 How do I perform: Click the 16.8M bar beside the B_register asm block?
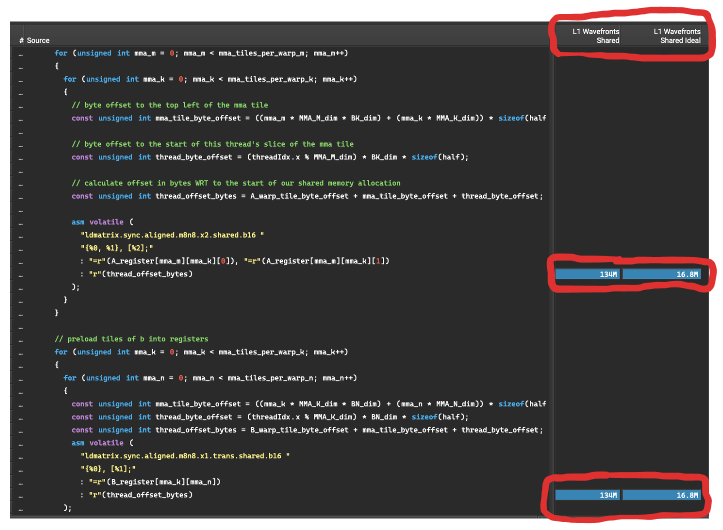661,495
